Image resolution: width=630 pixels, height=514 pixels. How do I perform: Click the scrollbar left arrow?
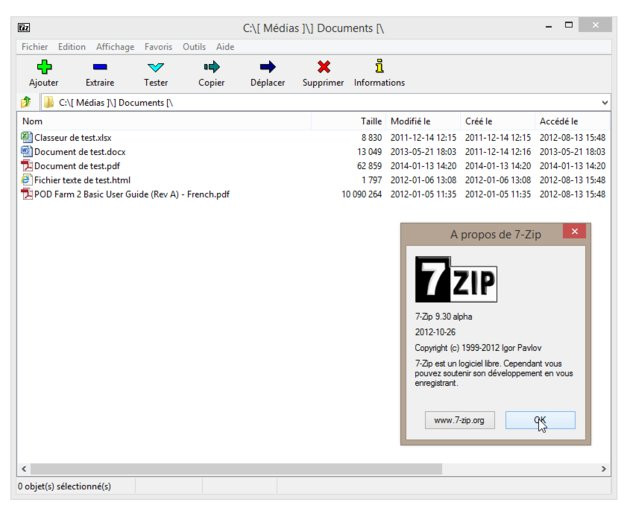tap(24, 469)
